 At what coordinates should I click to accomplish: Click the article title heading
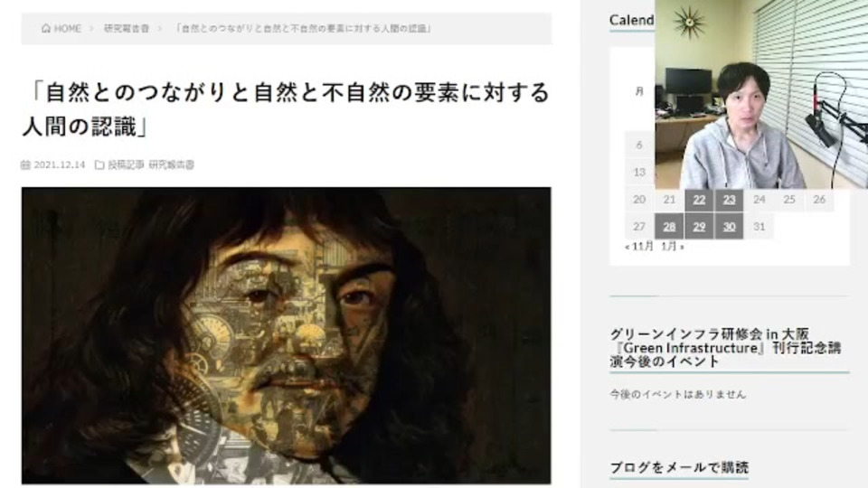tap(287, 109)
